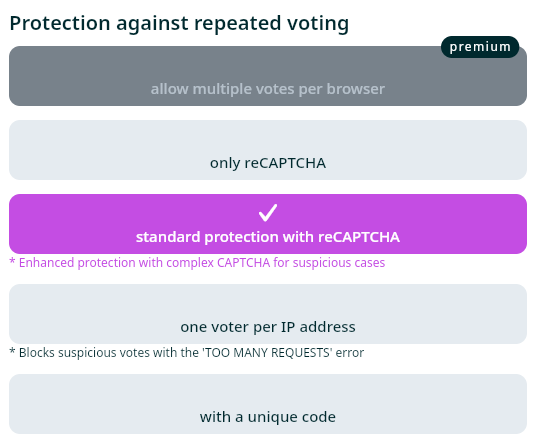Screen dimensions: 538x448
Task: Choose 'one voter per IP address' protection
Action: (268, 314)
